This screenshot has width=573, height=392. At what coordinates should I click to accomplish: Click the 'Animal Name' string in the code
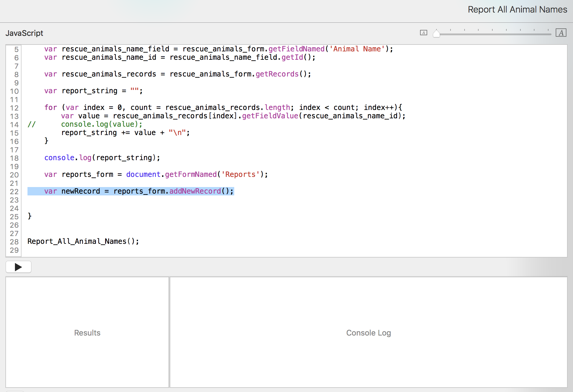click(357, 49)
